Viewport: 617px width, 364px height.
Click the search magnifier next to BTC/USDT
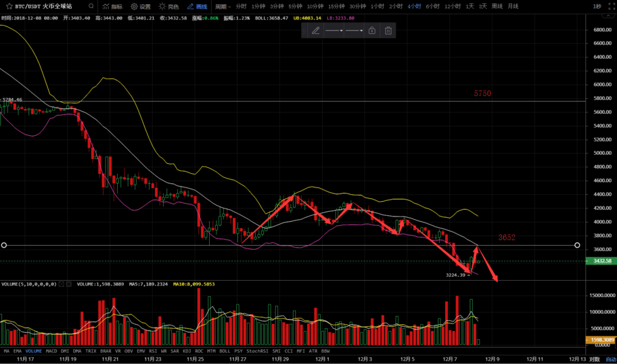(91, 6)
